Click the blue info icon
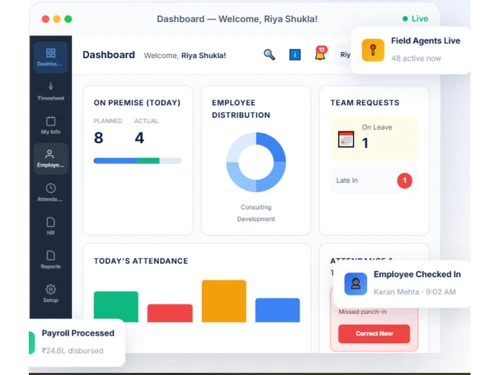This screenshot has width=500, height=375. point(295,54)
